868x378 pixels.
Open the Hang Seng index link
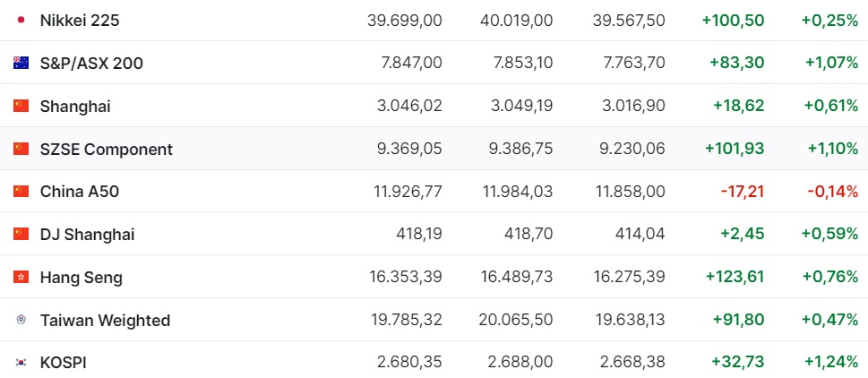coord(82,278)
